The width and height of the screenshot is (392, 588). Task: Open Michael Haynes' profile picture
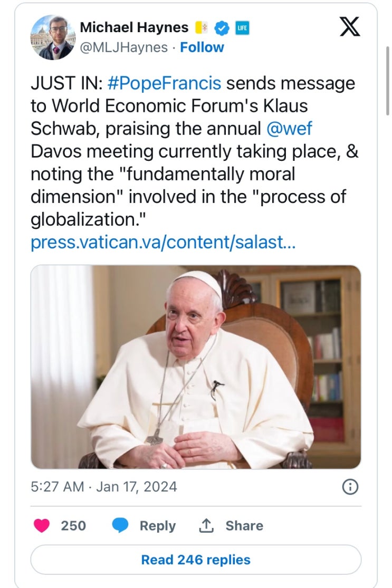coord(53,37)
